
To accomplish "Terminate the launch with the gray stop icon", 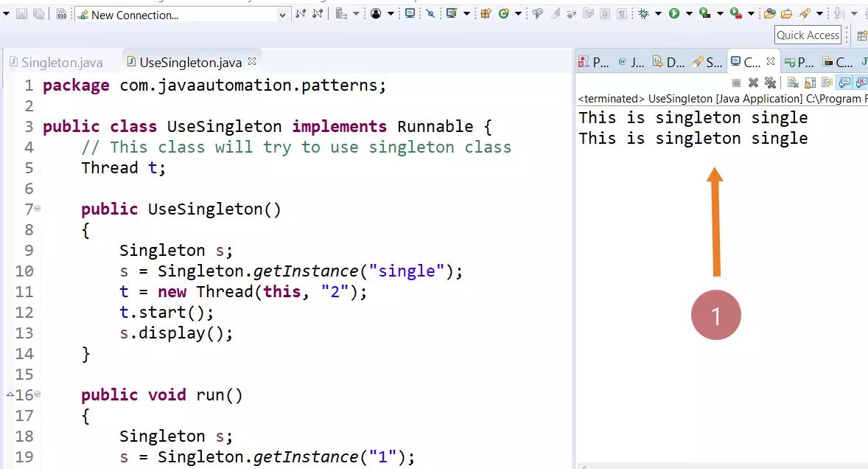I will (x=736, y=83).
